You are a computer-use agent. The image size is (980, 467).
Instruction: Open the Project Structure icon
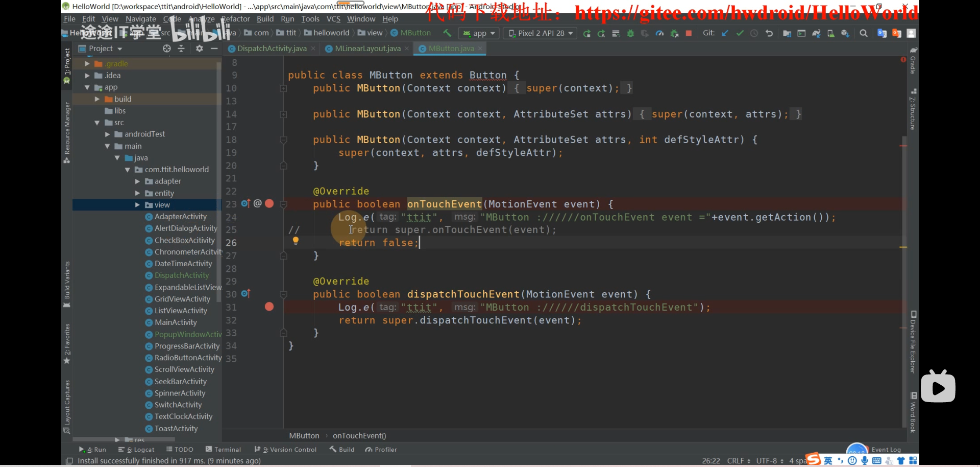787,33
